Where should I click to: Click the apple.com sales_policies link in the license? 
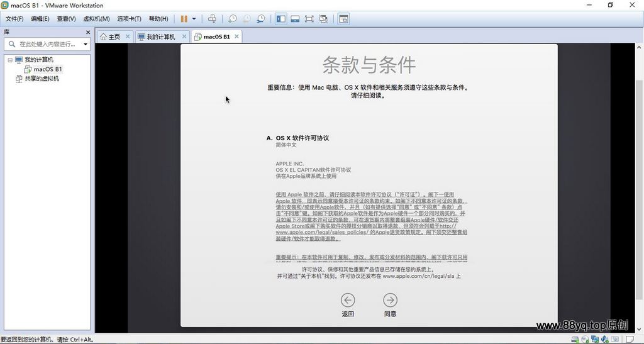(x=322, y=232)
